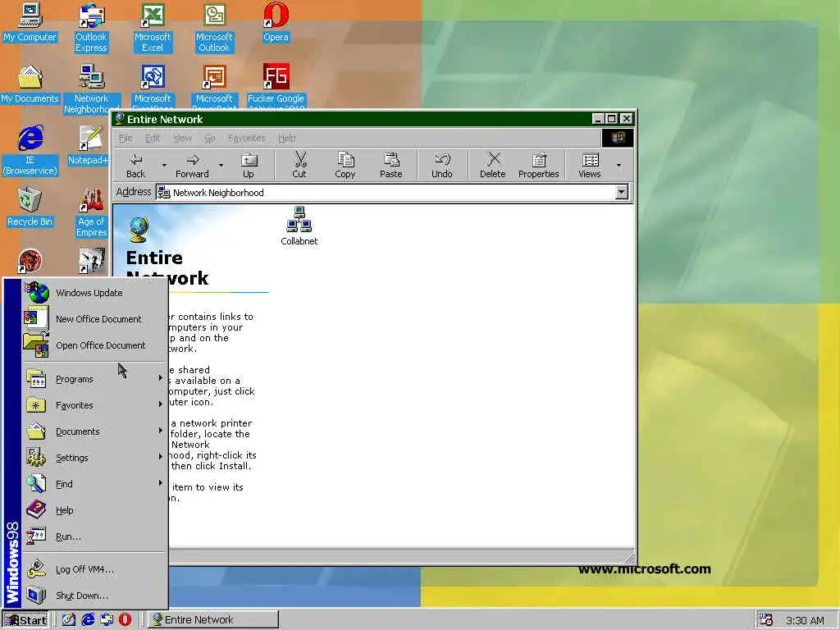Open Properties from the toolbar
The width and height of the screenshot is (840, 630).
coord(538,166)
